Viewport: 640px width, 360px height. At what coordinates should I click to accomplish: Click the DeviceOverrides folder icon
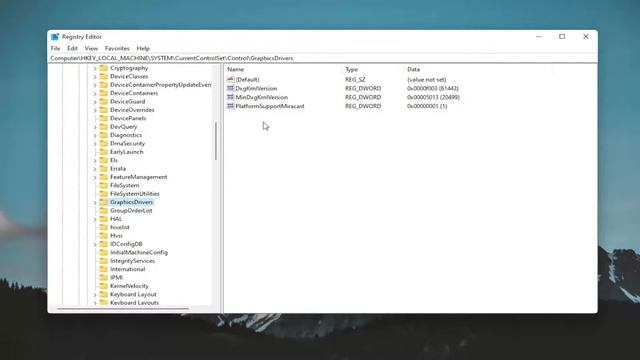click(104, 110)
